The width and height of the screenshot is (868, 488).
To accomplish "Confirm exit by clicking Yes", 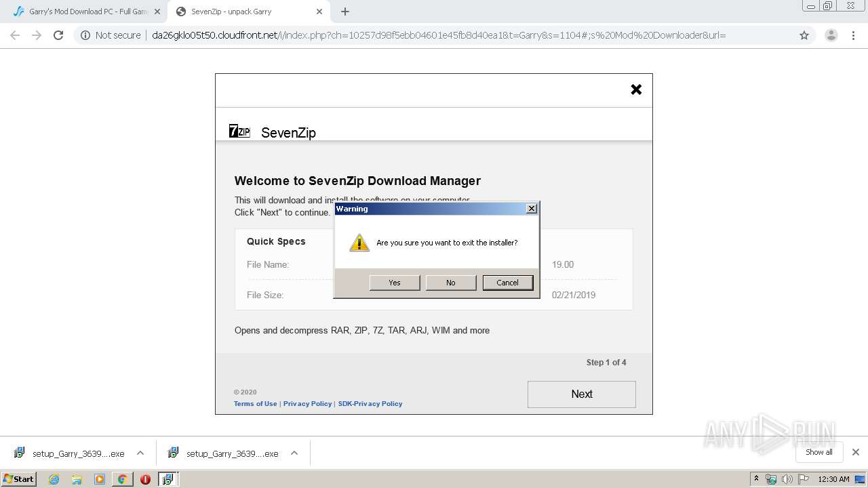I will pyautogui.click(x=395, y=283).
